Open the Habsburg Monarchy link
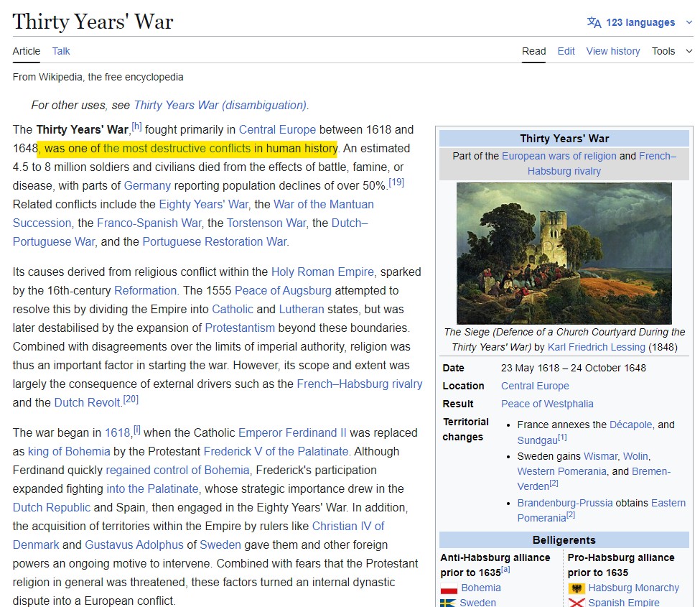Screen dimensions: 700x607 pos(633,588)
